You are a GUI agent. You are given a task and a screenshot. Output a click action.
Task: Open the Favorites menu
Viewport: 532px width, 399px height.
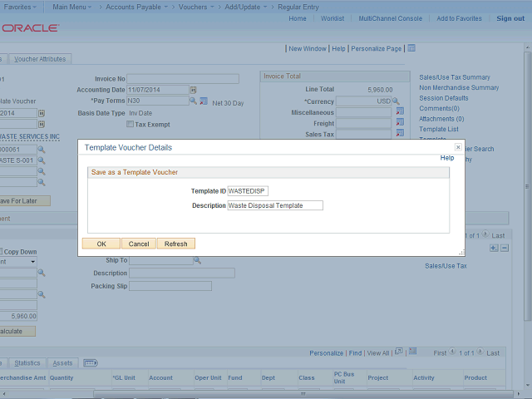(20, 7)
